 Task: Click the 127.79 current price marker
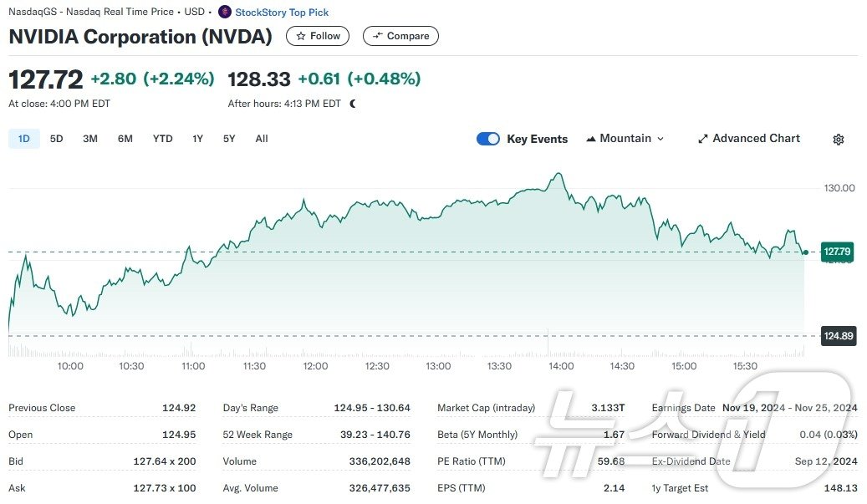click(837, 251)
